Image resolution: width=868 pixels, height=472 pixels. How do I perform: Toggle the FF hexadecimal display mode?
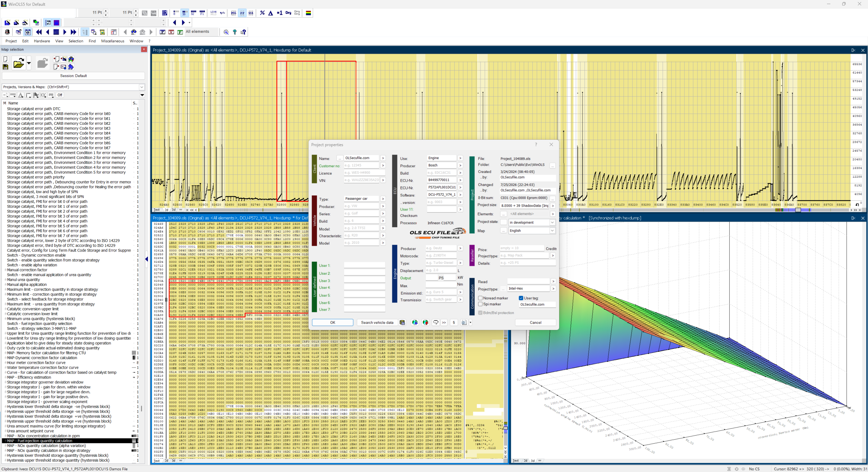pos(242,13)
